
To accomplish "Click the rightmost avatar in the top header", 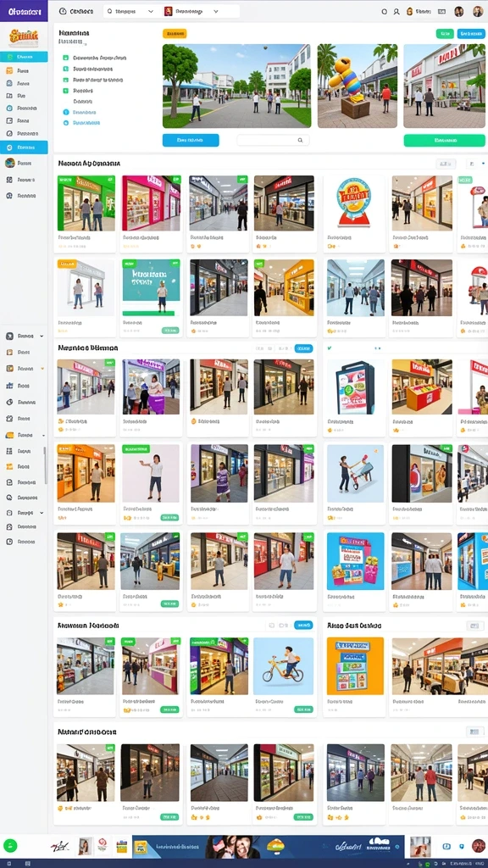I will 478,11.
